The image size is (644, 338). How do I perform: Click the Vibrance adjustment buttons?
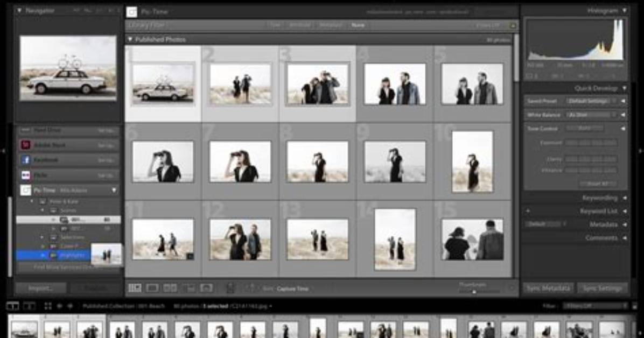pyautogui.click(x=591, y=170)
